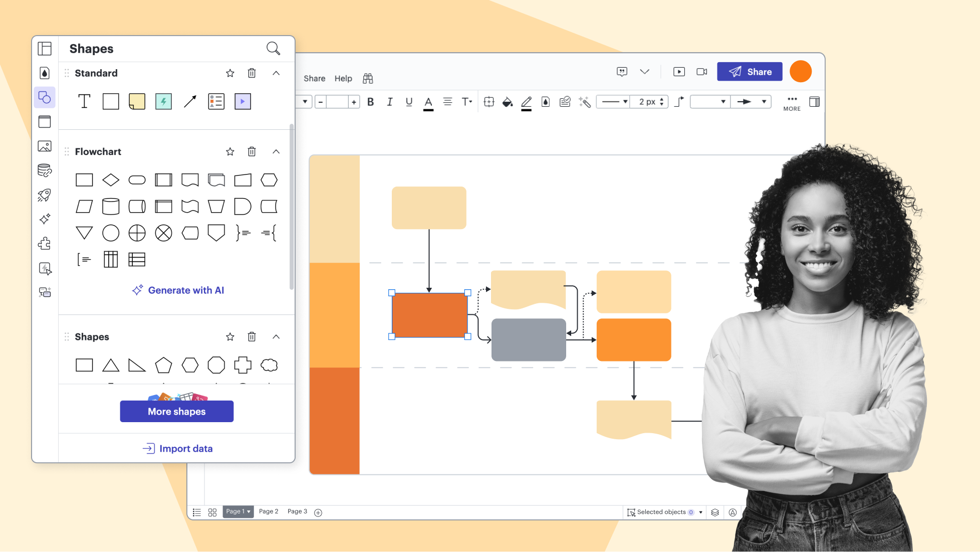This screenshot has height=552, width=980.
Task: Toggle favorite for Shapes section
Action: click(x=229, y=336)
